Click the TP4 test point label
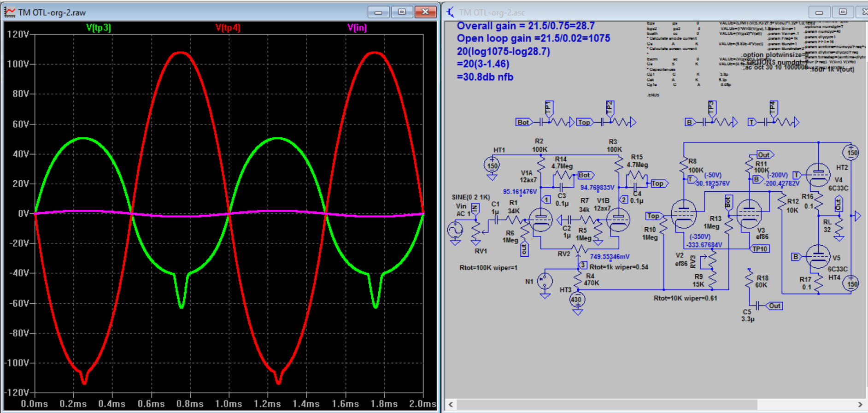This screenshot has height=413, width=868. point(773,108)
